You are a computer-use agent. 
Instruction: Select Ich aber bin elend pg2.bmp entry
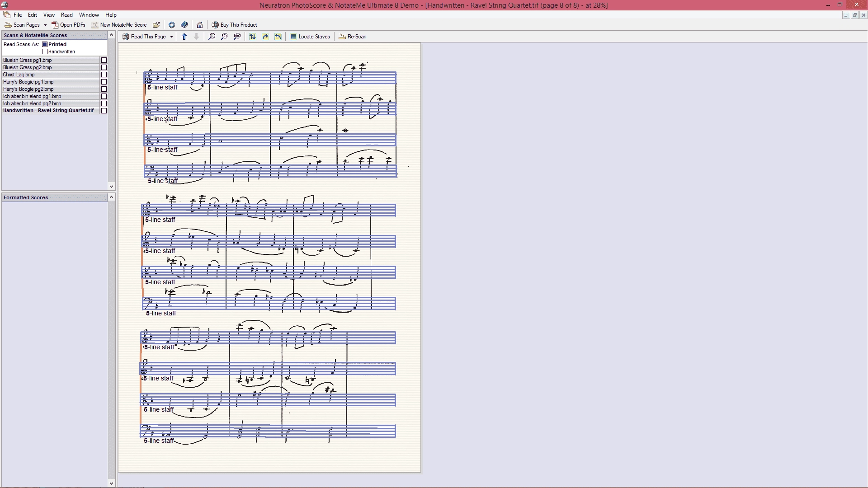point(51,103)
